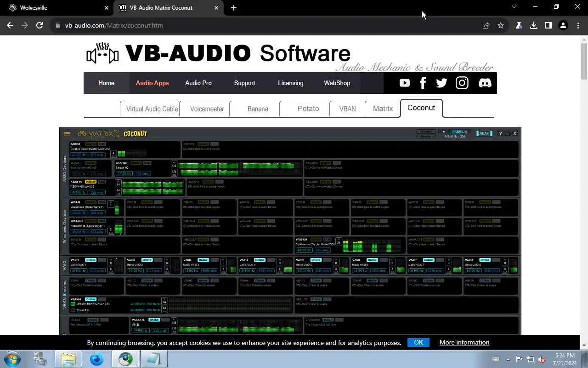Open the Windows Start menu orb

coord(12,359)
